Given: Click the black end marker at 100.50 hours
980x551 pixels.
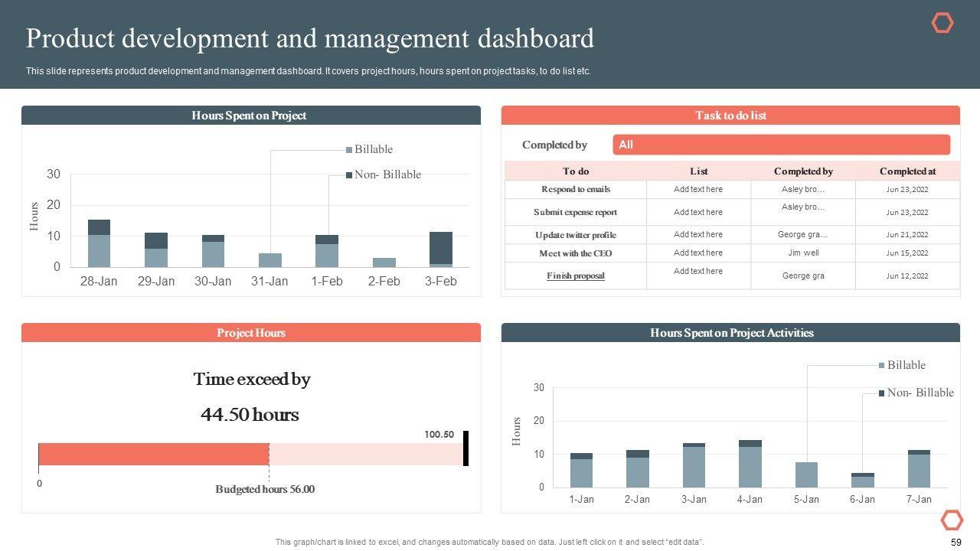Looking at the screenshot, I should [465, 448].
